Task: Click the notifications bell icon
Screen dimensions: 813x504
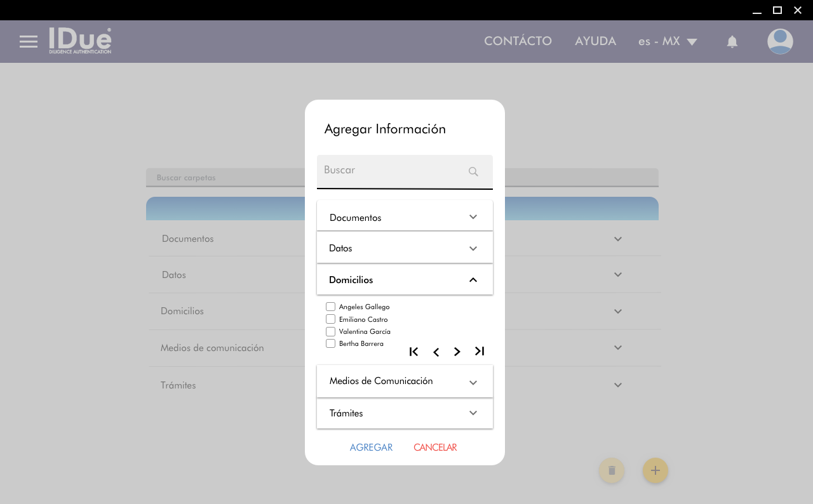Action: point(732,42)
